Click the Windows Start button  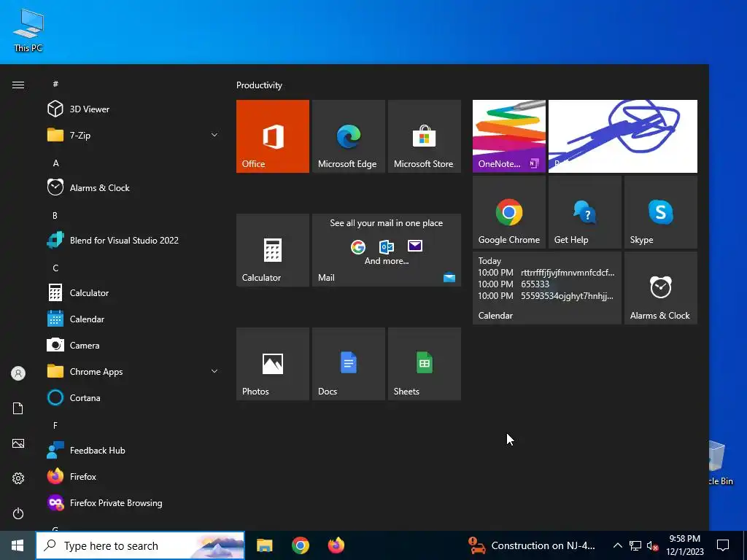pyautogui.click(x=18, y=545)
